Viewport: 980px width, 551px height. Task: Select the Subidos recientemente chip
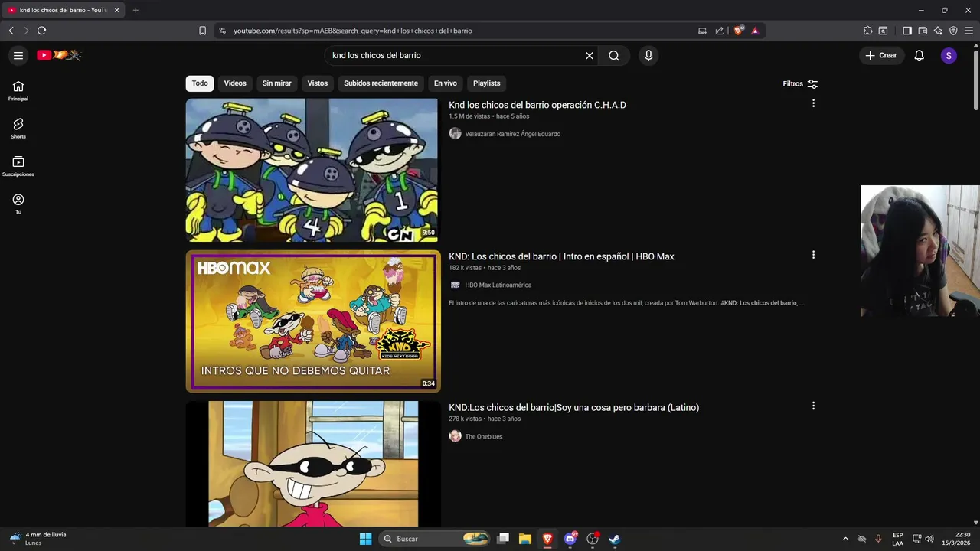click(381, 83)
